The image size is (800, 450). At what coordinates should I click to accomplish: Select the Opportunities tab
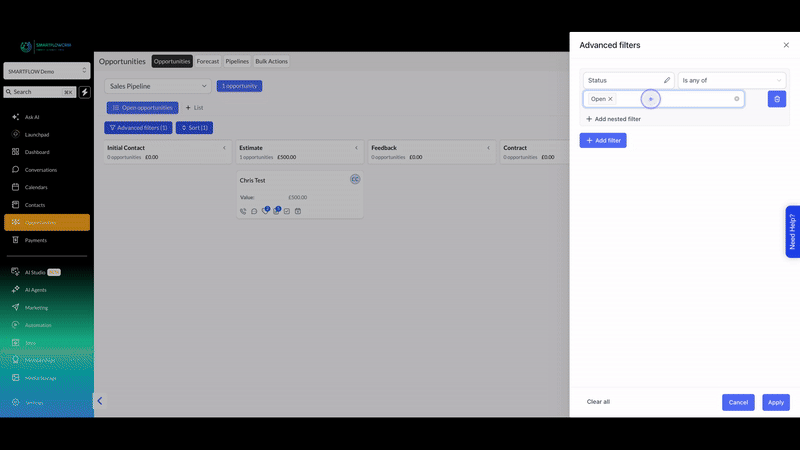172,61
